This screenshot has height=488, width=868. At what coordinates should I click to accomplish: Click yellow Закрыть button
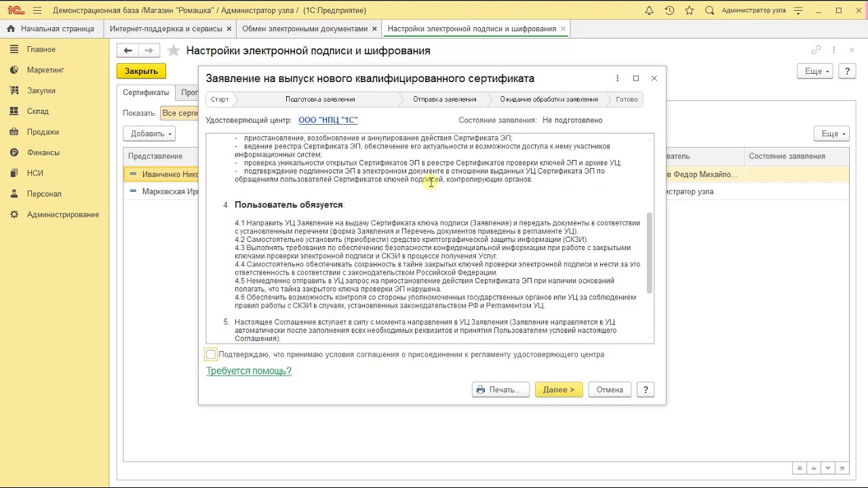[141, 71]
